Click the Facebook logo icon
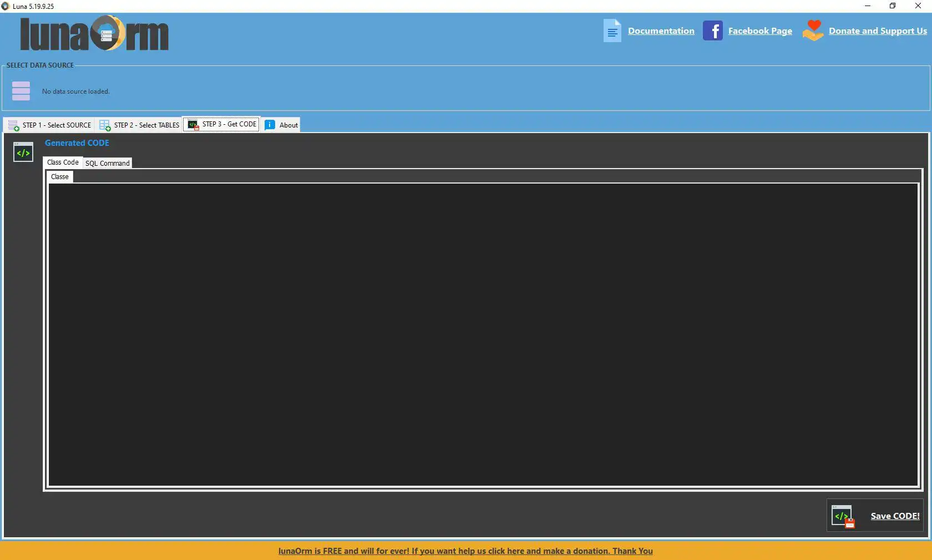The width and height of the screenshot is (932, 560). tap(713, 30)
